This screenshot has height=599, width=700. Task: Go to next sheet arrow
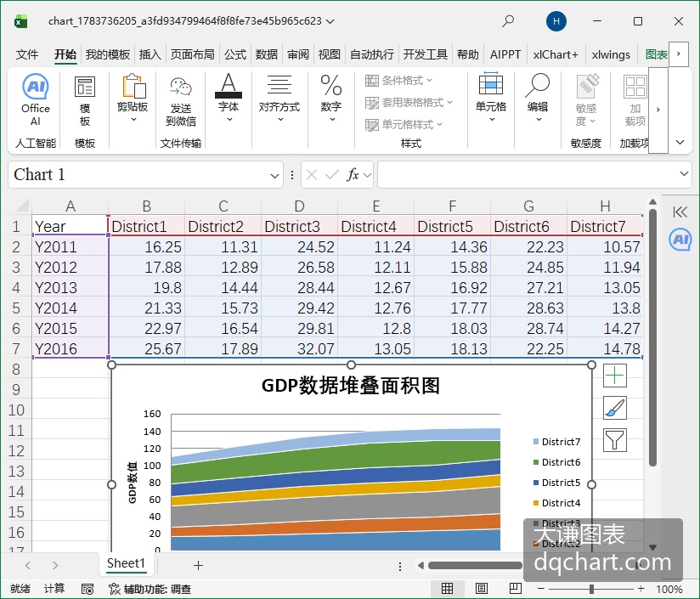(x=55, y=566)
